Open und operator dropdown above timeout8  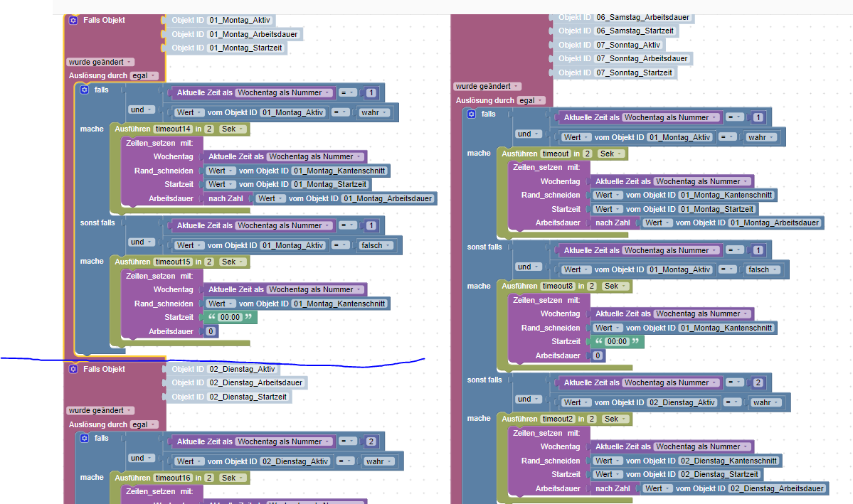point(529,267)
